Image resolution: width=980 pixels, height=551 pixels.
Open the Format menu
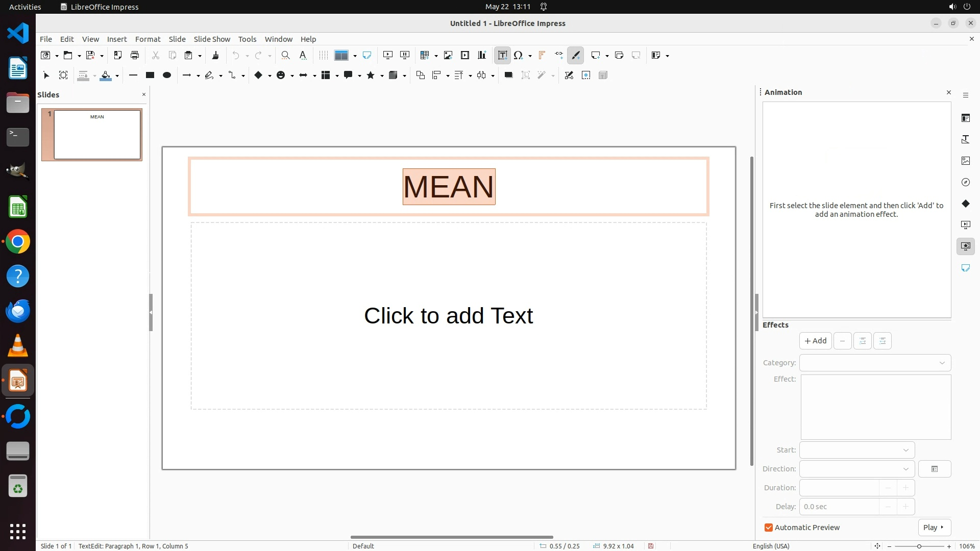coord(148,39)
